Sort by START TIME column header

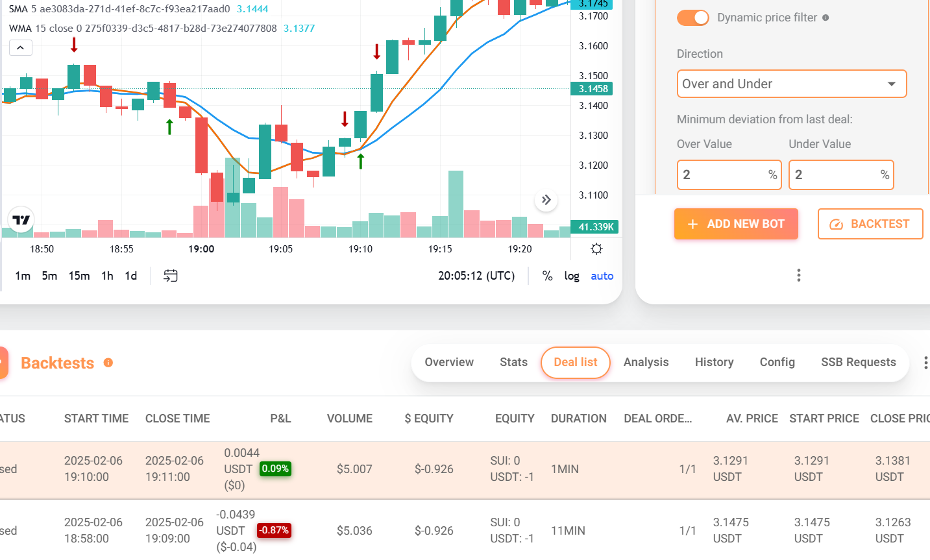pyautogui.click(x=96, y=419)
